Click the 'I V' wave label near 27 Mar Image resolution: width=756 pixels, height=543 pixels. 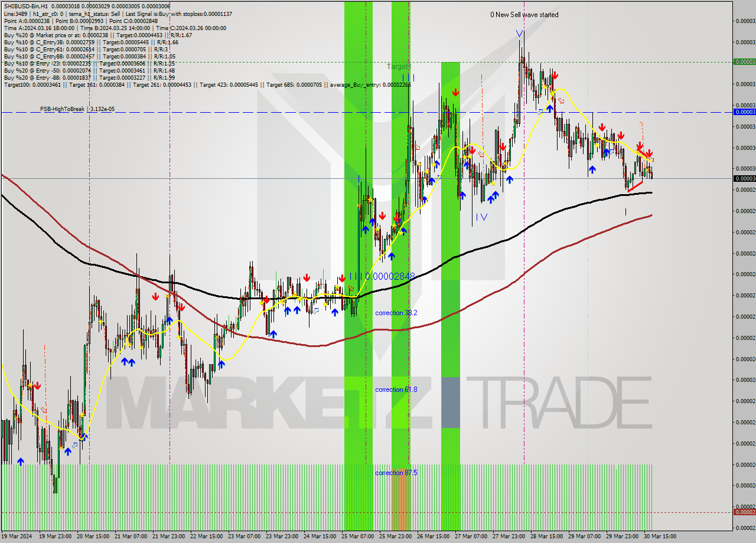coord(481,217)
